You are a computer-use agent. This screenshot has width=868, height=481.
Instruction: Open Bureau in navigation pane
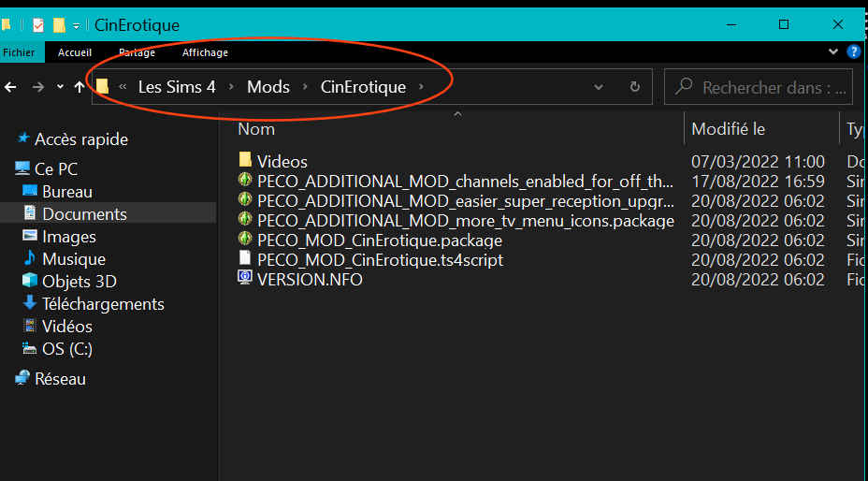(67, 192)
